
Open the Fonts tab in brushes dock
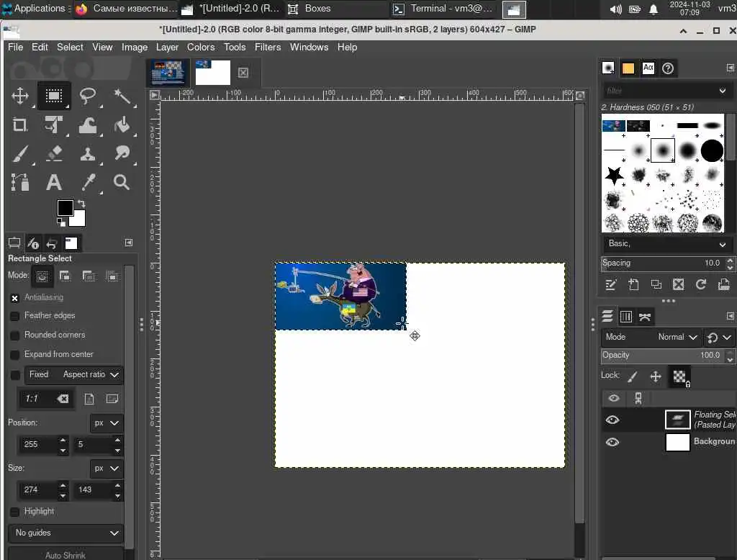pyautogui.click(x=648, y=68)
